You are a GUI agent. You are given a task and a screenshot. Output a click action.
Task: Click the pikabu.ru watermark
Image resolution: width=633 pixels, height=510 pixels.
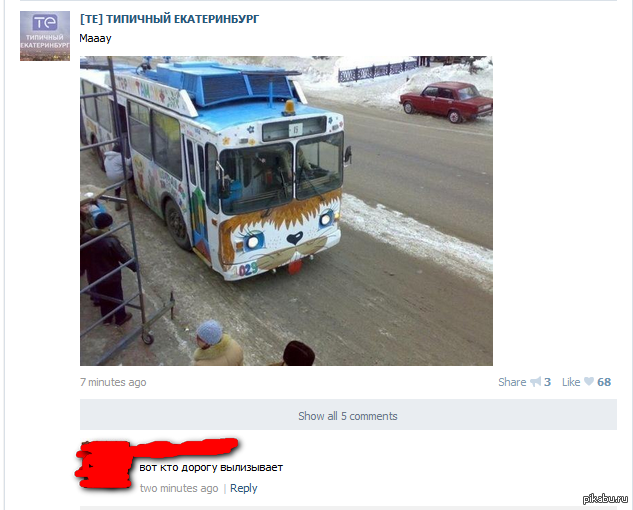[605, 498]
